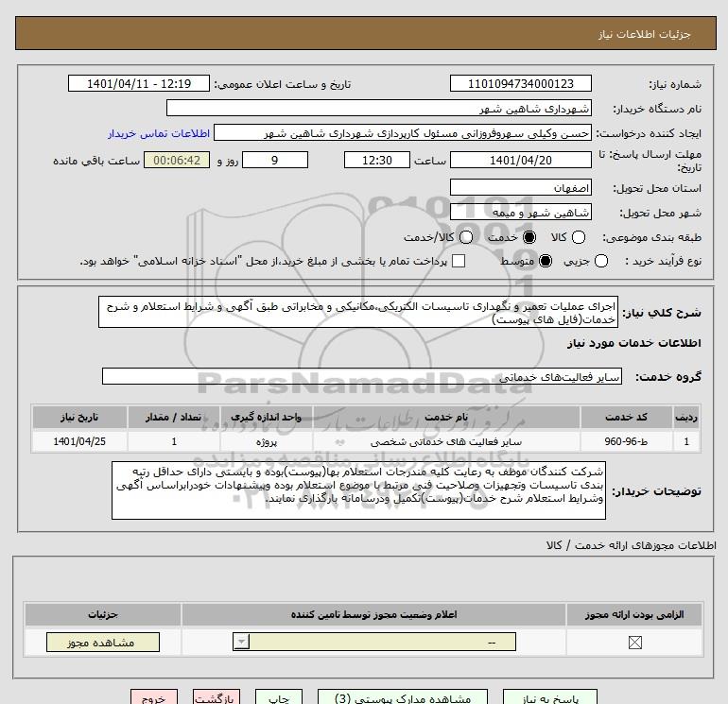Click the unit cell پروژه
Viewport: 728px width, 704px height.
click(x=267, y=441)
